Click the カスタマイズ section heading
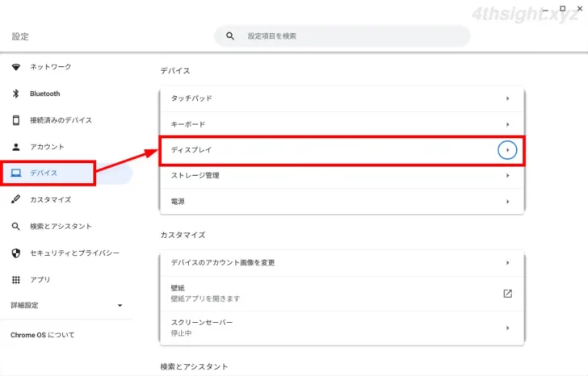588x376 pixels. click(x=183, y=235)
